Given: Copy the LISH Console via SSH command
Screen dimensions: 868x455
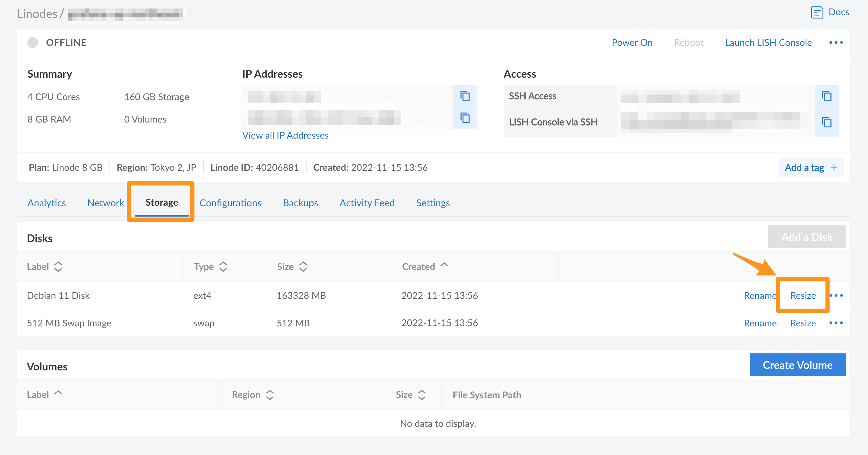Looking at the screenshot, I should coord(826,122).
